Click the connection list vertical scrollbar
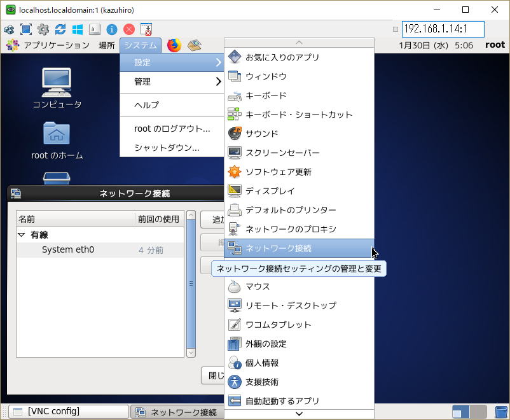 (191, 284)
